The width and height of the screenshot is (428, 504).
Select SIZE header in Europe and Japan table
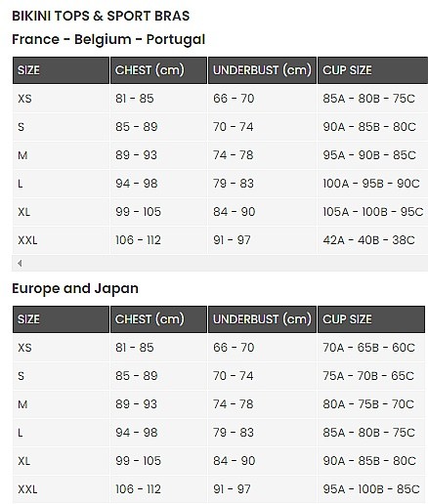pos(61,319)
